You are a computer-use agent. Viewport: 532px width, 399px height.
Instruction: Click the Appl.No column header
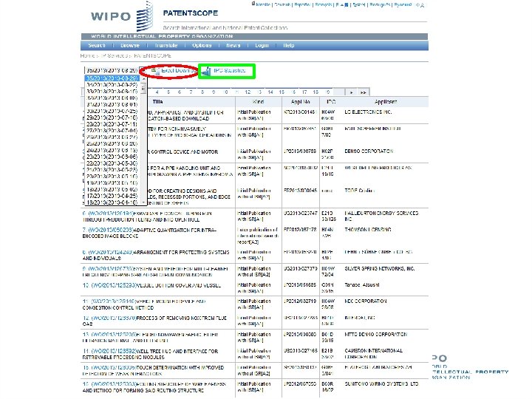(x=300, y=102)
